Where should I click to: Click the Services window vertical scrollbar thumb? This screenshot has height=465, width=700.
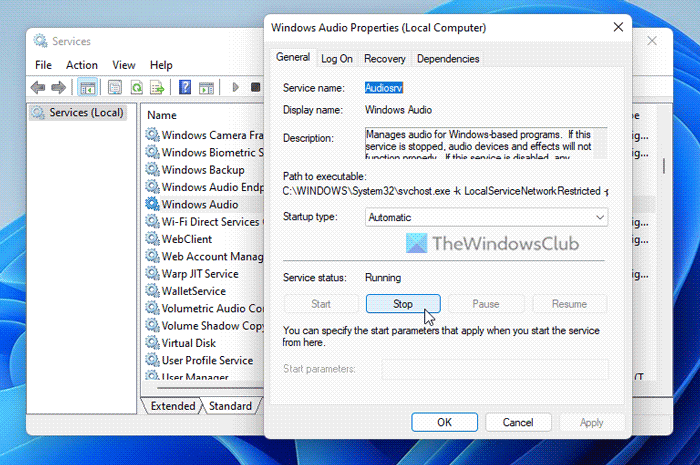[x=664, y=166]
